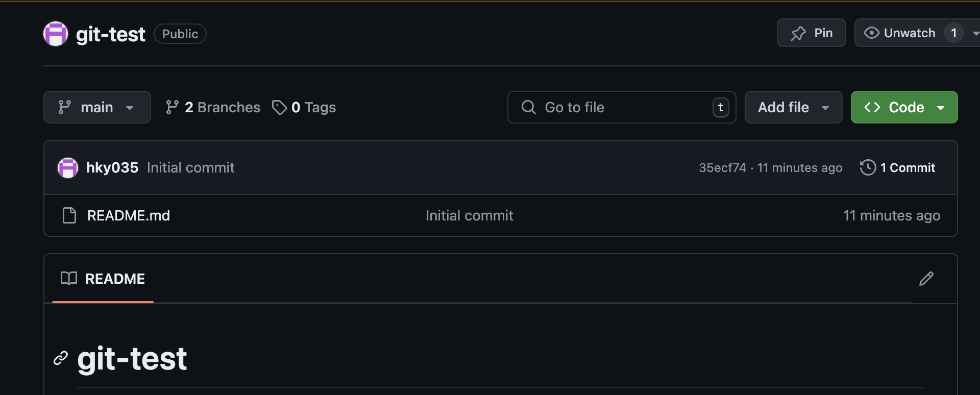Click the link anchor icon beside git-test heading
This screenshot has height=395, width=980.
61,358
